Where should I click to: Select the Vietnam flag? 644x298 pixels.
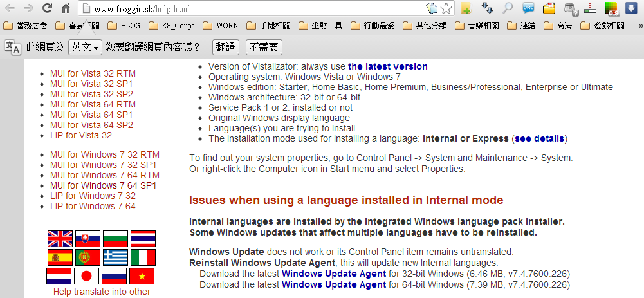[142, 276]
